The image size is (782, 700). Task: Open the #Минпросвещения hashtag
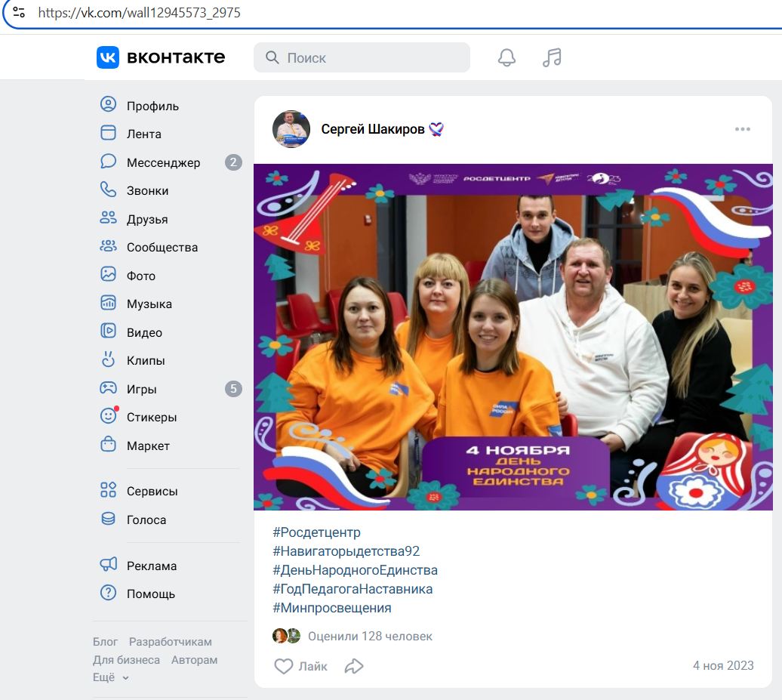pyautogui.click(x=332, y=608)
